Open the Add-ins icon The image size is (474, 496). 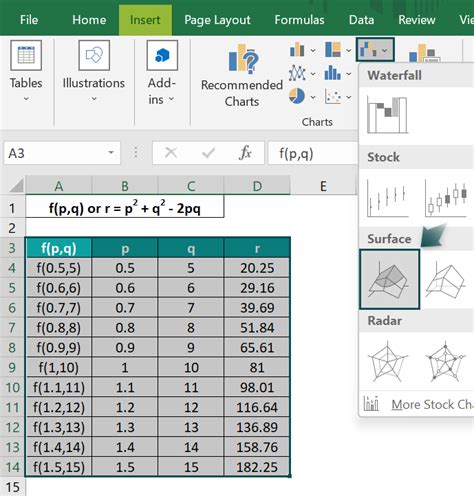coord(162,55)
